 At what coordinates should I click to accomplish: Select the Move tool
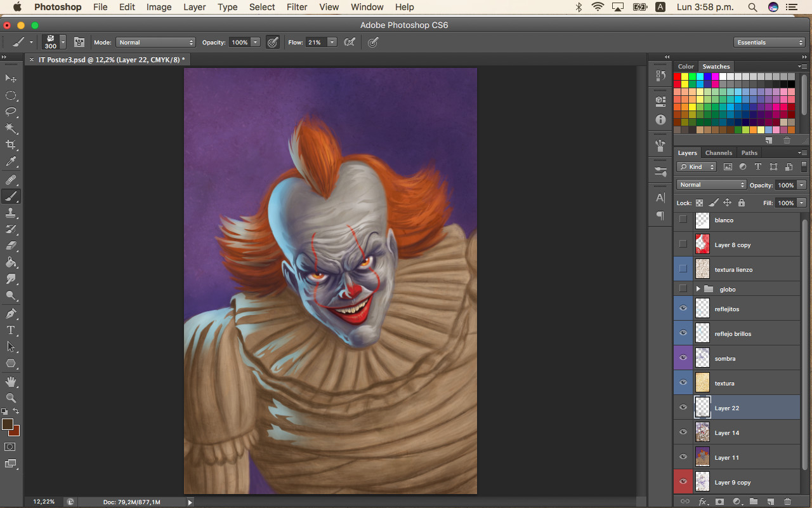click(11, 78)
